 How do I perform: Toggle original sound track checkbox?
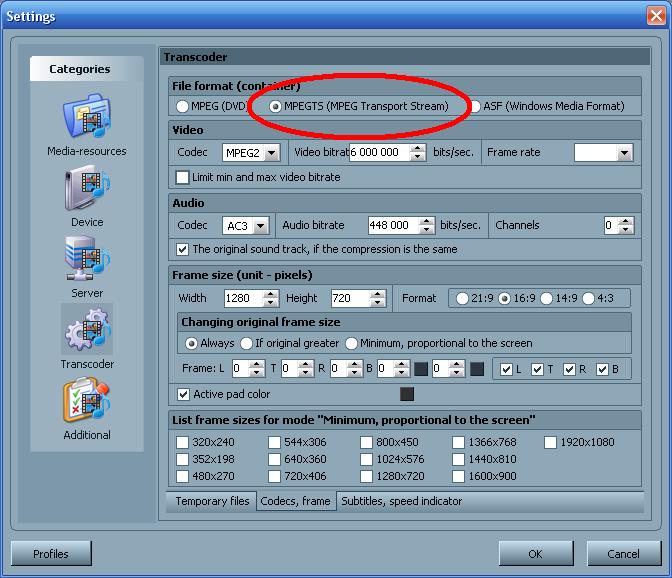[x=182, y=249]
